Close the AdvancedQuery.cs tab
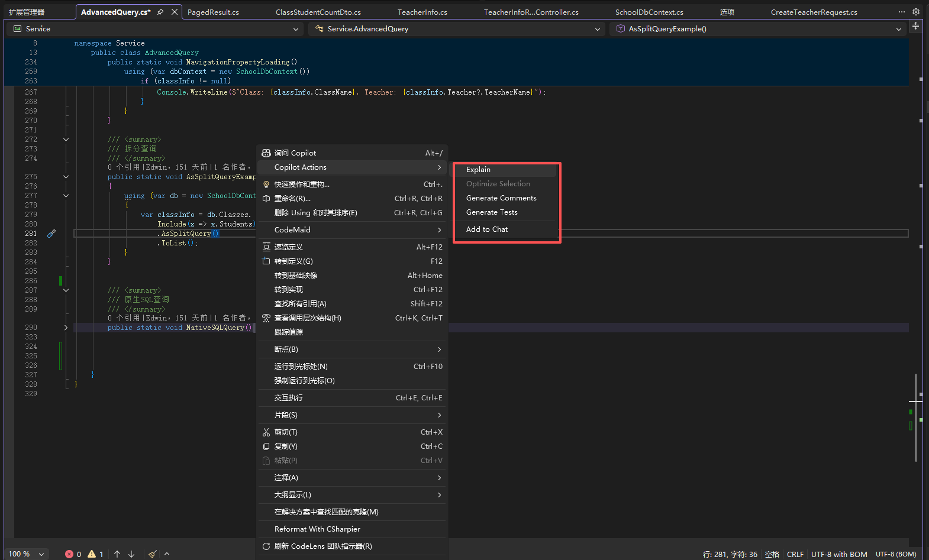This screenshot has height=560, width=929. pos(175,12)
